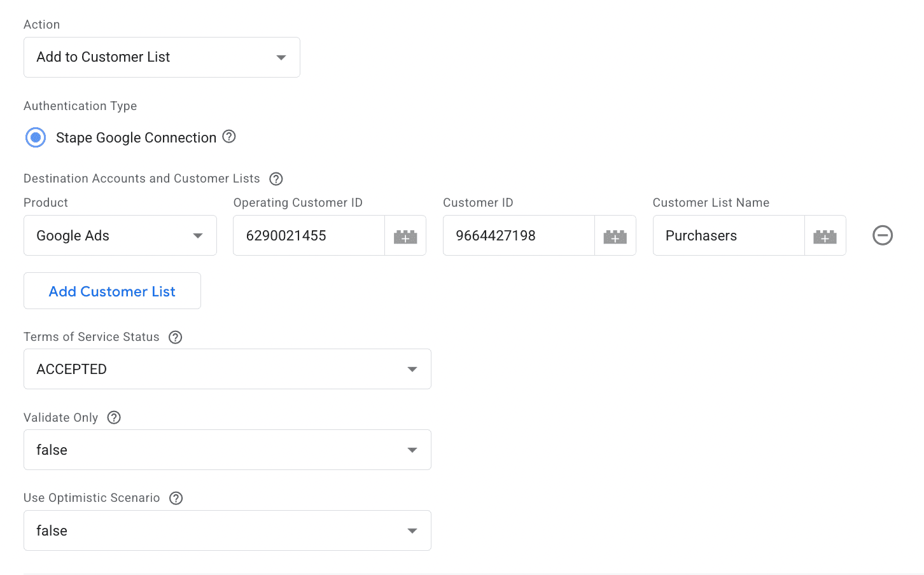Click the Destination Accounts and Customer Lists label
924x575 pixels.
pos(142,179)
